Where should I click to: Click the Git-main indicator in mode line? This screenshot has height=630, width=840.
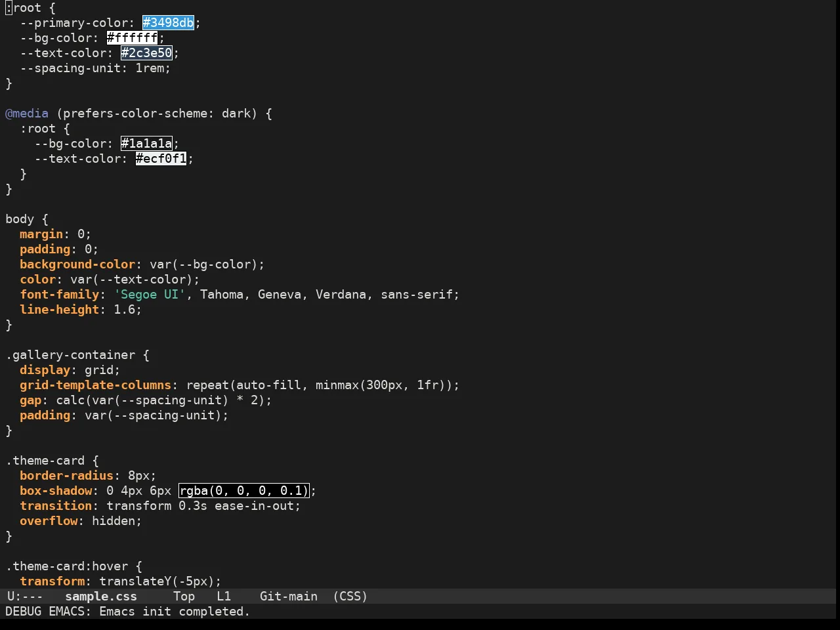(289, 597)
